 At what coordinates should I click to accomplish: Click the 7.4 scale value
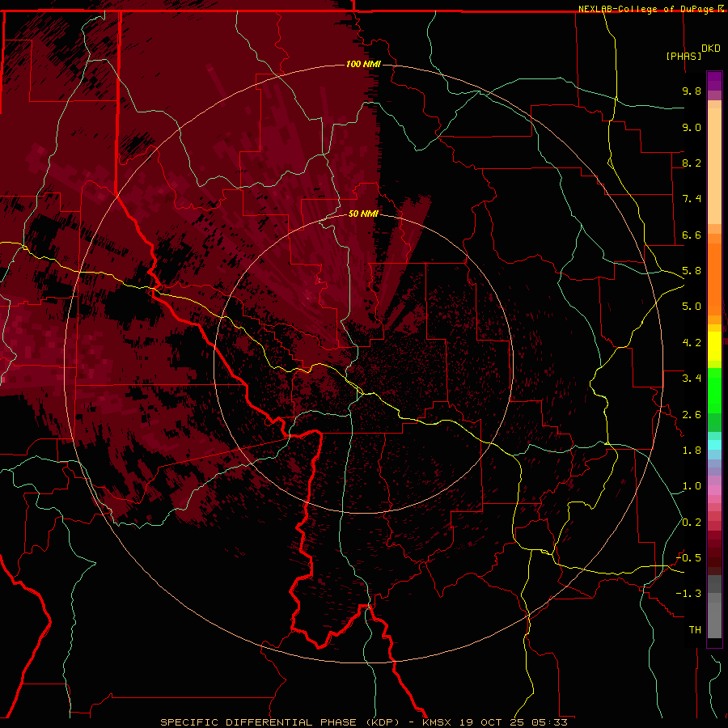(x=692, y=199)
